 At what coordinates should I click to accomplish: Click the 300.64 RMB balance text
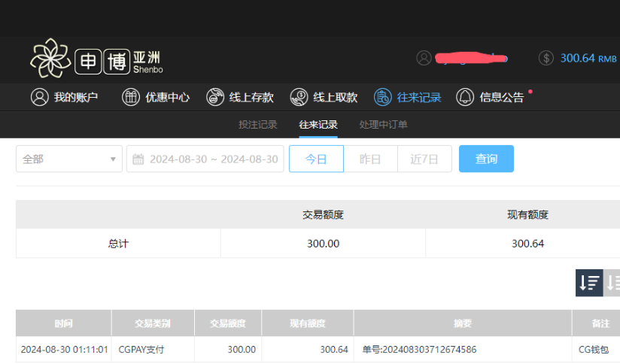click(x=588, y=59)
